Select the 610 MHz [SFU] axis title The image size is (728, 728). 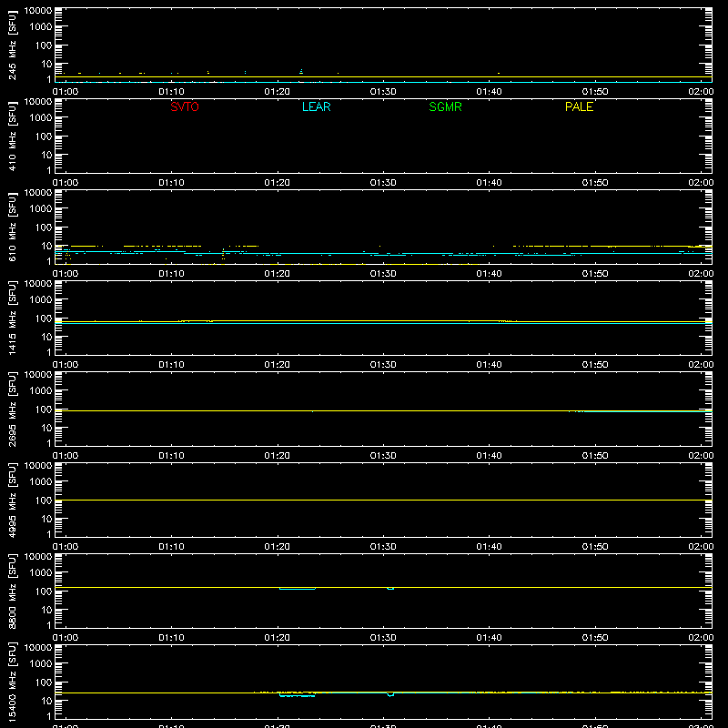[x=13, y=227]
